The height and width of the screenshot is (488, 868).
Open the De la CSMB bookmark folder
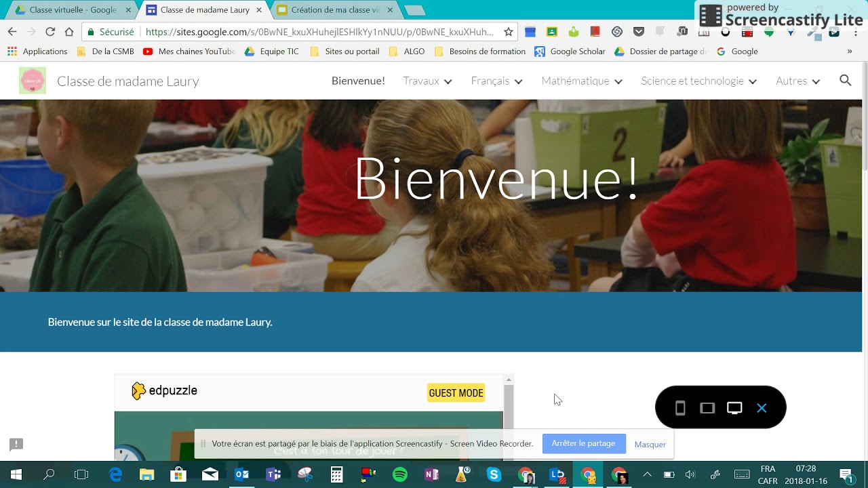pyautogui.click(x=105, y=52)
